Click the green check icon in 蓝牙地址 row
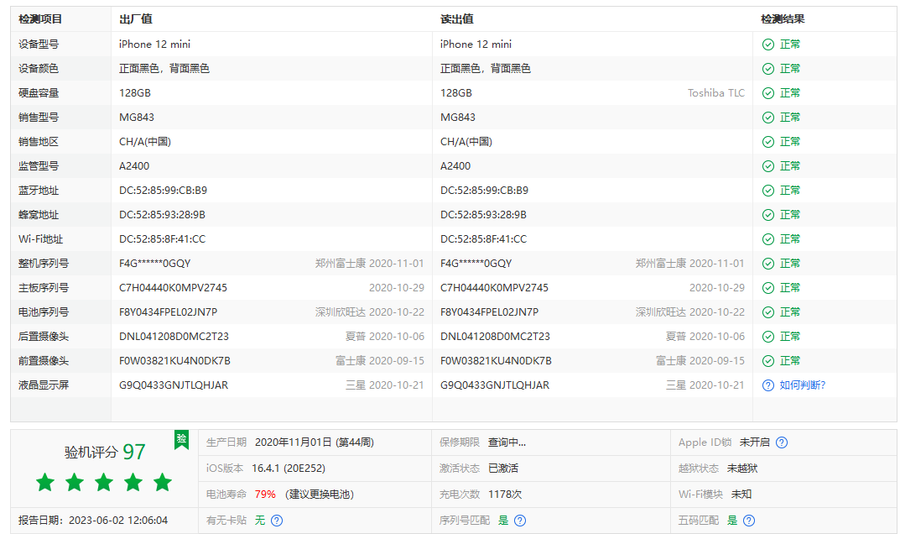 pyautogui.click(x=768, y=191)
